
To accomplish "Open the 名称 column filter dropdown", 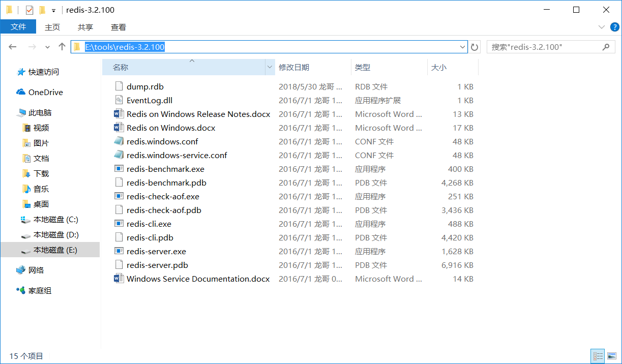I will [270, 67].
